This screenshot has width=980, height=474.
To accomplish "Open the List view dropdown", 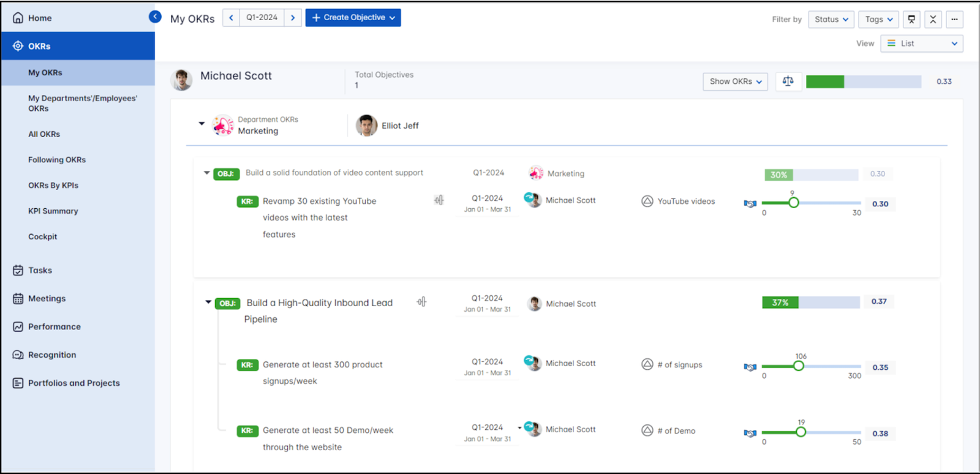I will pos(921,43).
